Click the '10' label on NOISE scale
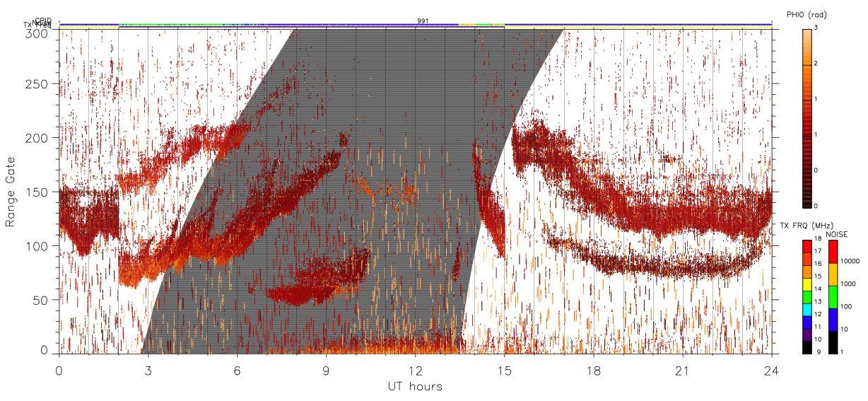Image resolution: width=868 pixels, height=401 pixels. pos(845,330)
